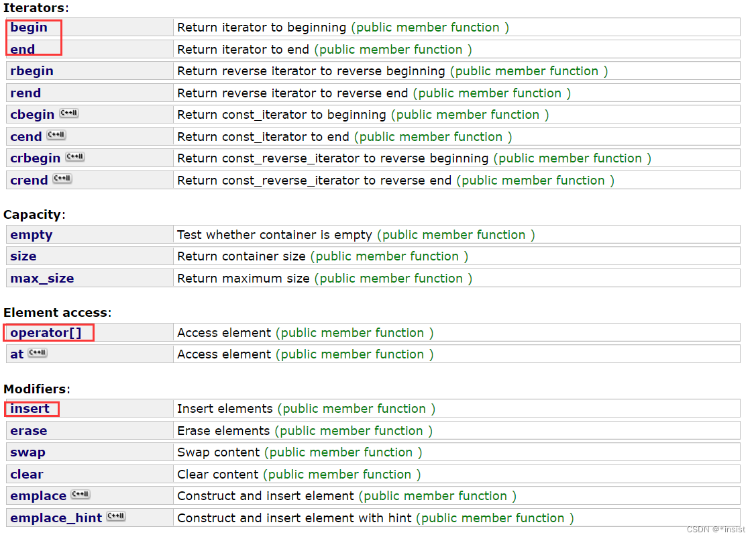Image resolution: width=756 pixels, height=539 pixels.
Task: Click the 'Return container size' description
Action: 241,256
